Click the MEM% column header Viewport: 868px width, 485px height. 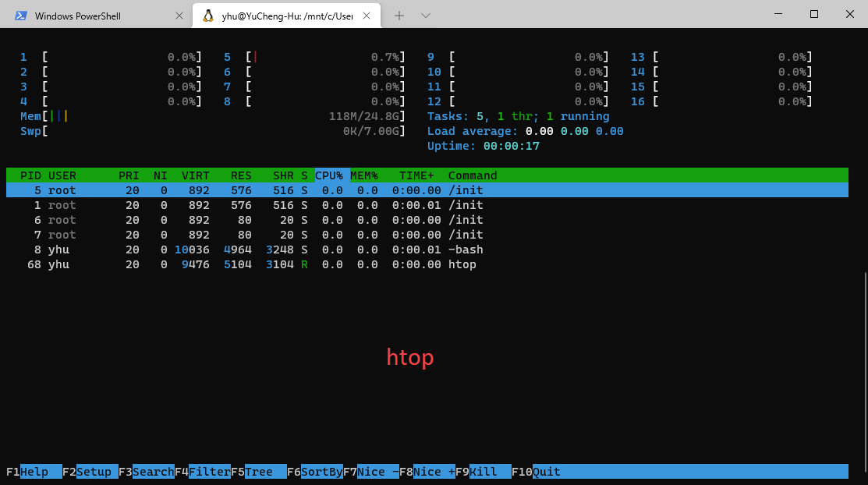coord(363,175)
